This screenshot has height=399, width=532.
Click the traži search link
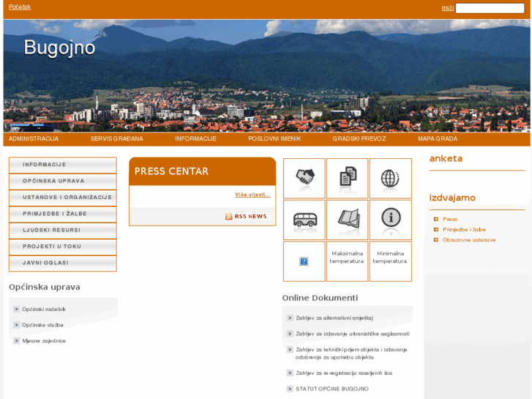click(448, 8)
